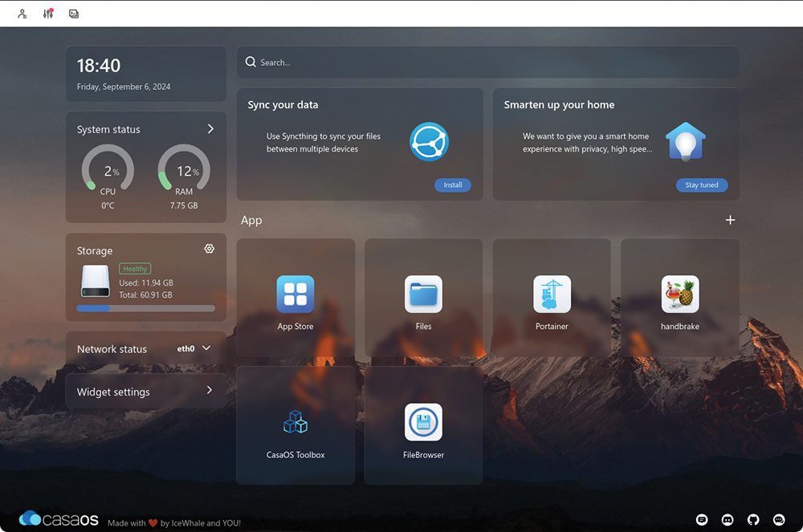Viewport: 803px width, 532px height.
Task: Click the RAM usage gauge
Action: click(x=184, y=168)
